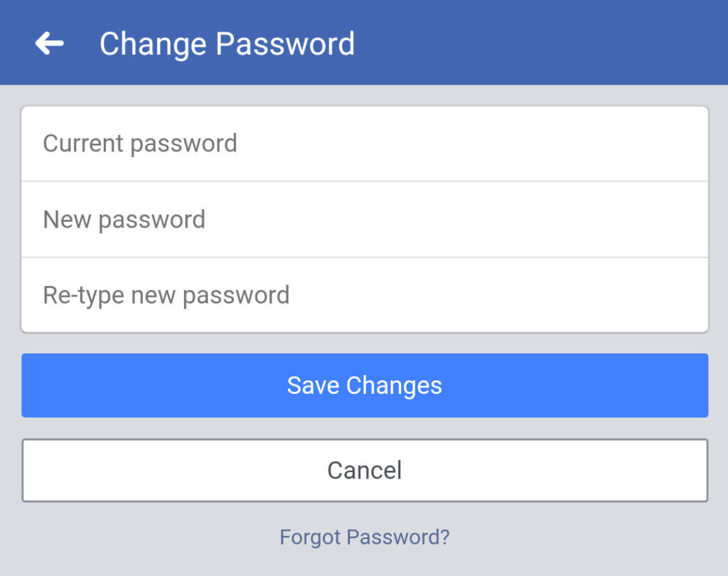Choose the last field to confirm new password
The height and width of the screenshot is (576, 728).
(x=365, y=295)
